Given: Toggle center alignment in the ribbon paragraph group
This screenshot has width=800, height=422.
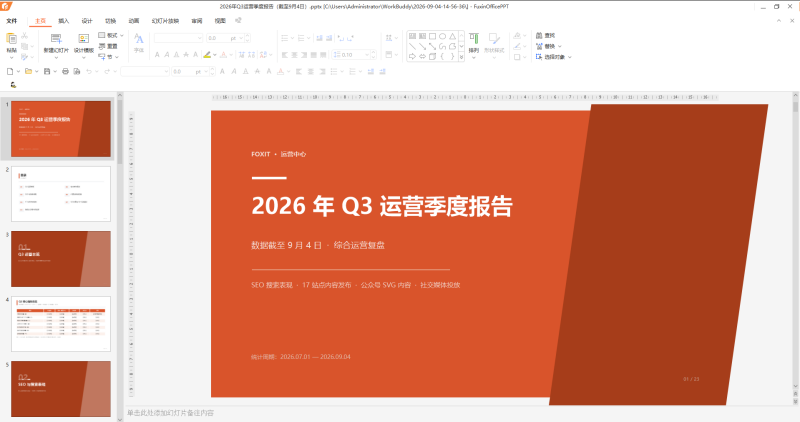Looking at the screenshot, I should pos(294,55).
